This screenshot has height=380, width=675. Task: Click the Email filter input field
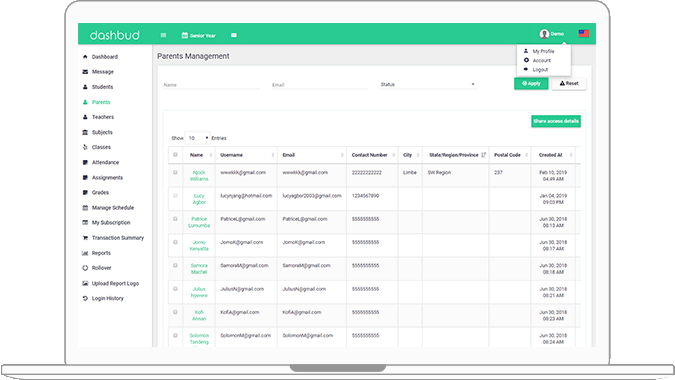coord(319,85)
